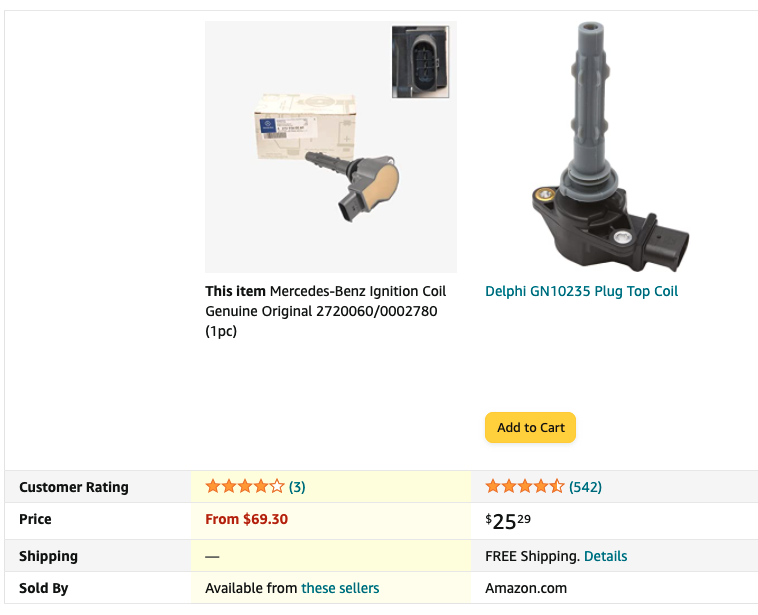Click the $25.29 price of Delphi coil
The width and height of the screenshot is (758, 615).
point(508,521)
